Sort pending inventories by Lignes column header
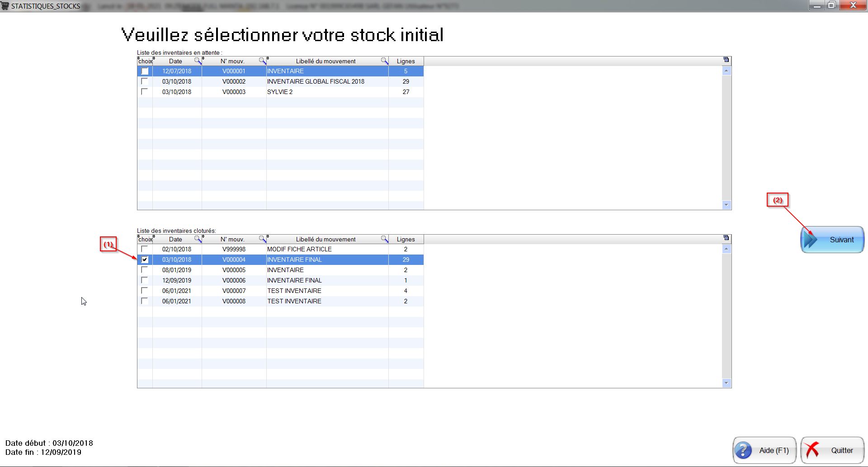 point(406,61)
